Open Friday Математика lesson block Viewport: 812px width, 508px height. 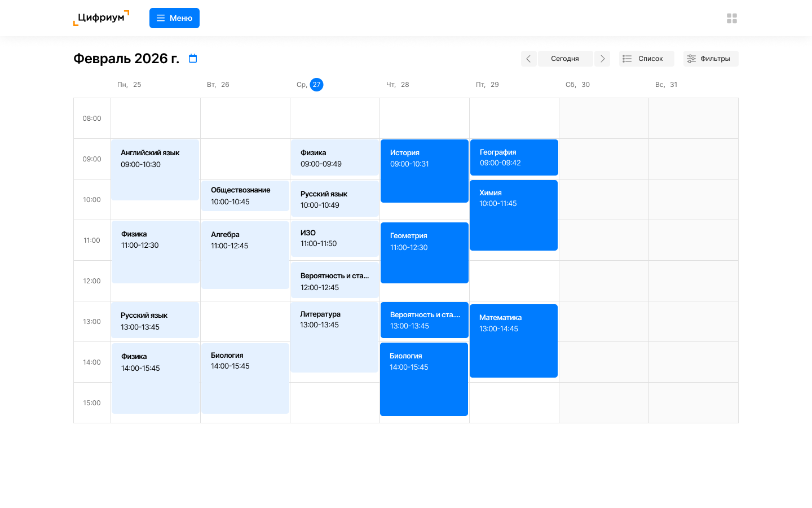click(x=513, y=340)
